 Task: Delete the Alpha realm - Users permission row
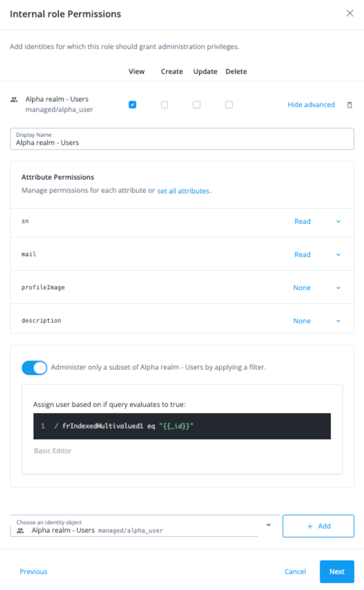coord(350,105)
